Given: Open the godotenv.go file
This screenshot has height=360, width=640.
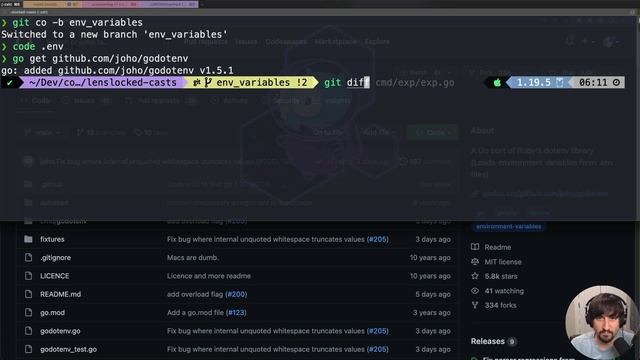Looking at the screenshot, I should [60, 331].
